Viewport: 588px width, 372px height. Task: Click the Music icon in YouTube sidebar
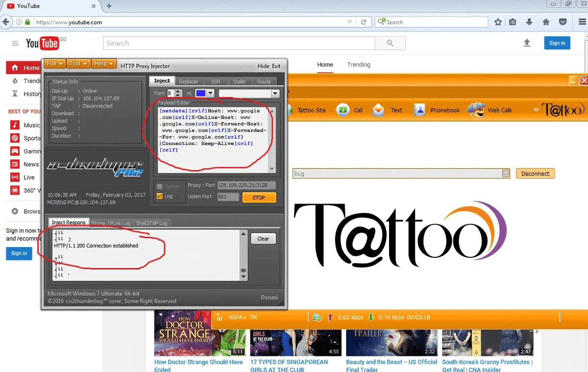point(15,125)
